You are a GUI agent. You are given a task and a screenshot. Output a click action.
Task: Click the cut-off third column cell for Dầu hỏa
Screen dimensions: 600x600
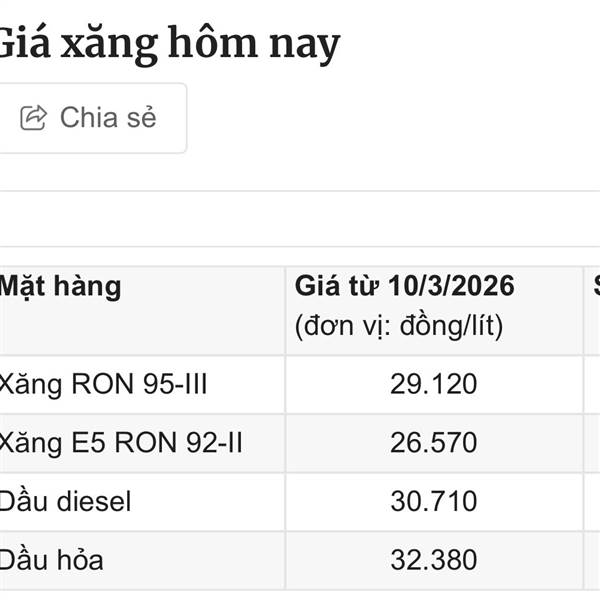pyautogui.click(x=592, y=560)
